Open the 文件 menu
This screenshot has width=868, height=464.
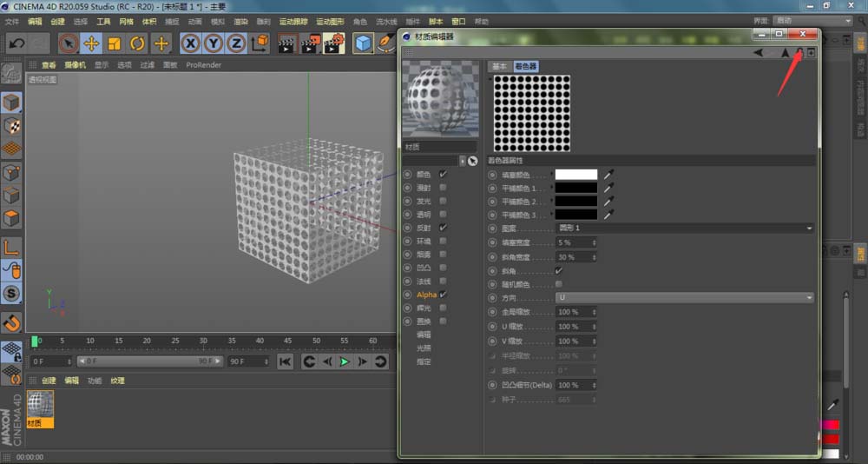click(12, 22)
